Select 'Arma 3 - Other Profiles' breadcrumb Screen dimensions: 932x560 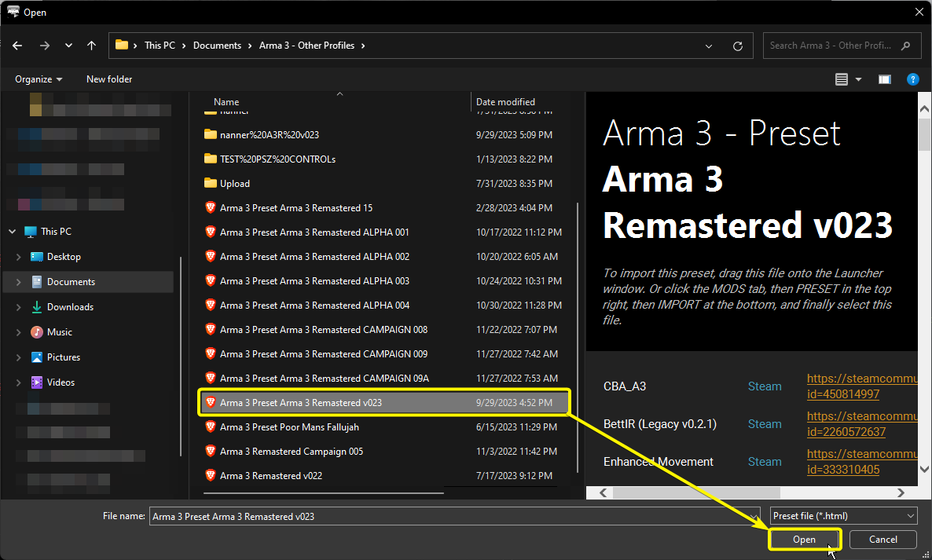(x=306, y=45)
